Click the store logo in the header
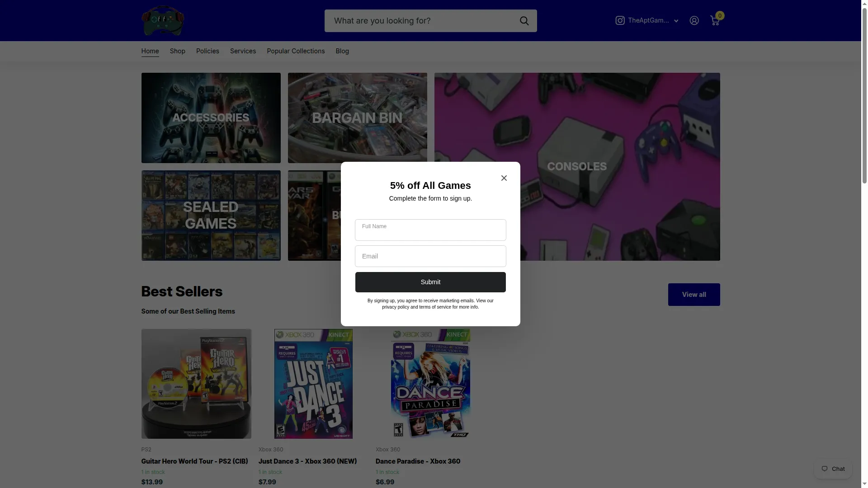The width and height of the screenshot is (868, 488). coord(163,21)
